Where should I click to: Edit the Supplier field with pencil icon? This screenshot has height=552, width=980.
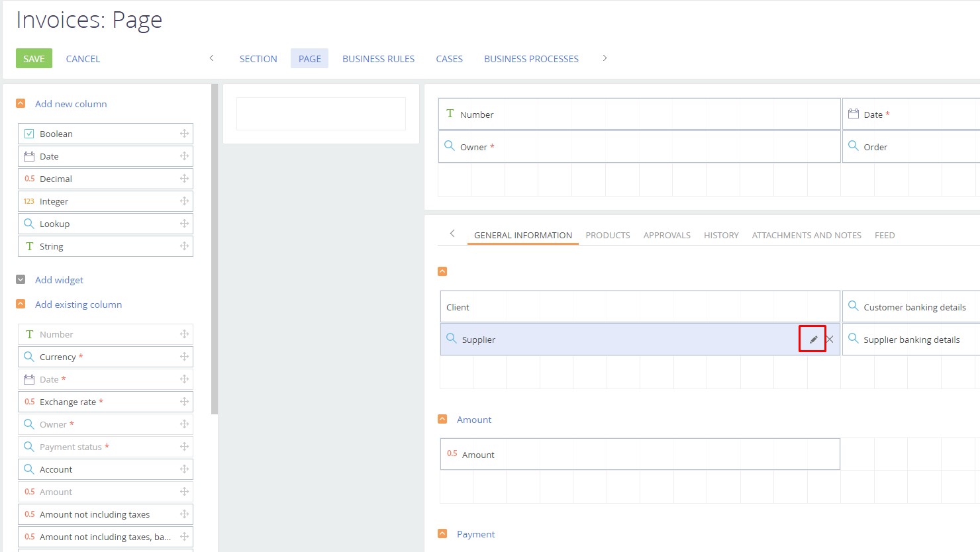[x=813, y=340]
